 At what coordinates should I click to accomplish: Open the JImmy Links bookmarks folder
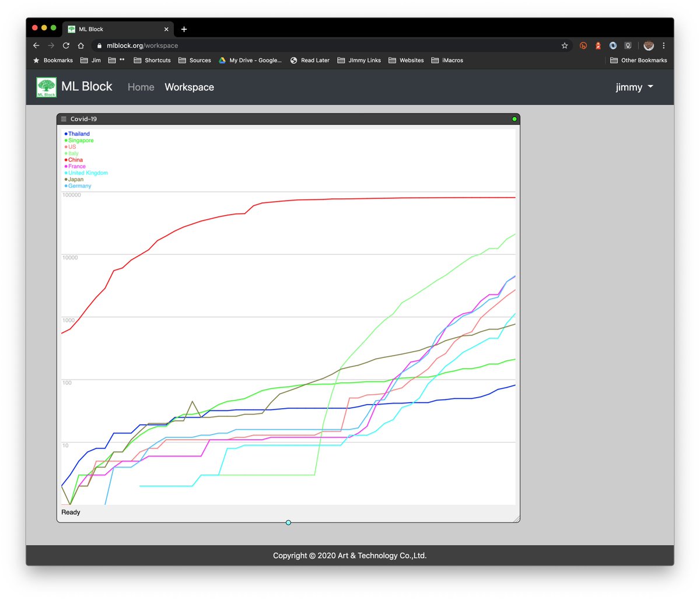pyautogui.click(x=359, y=60)
